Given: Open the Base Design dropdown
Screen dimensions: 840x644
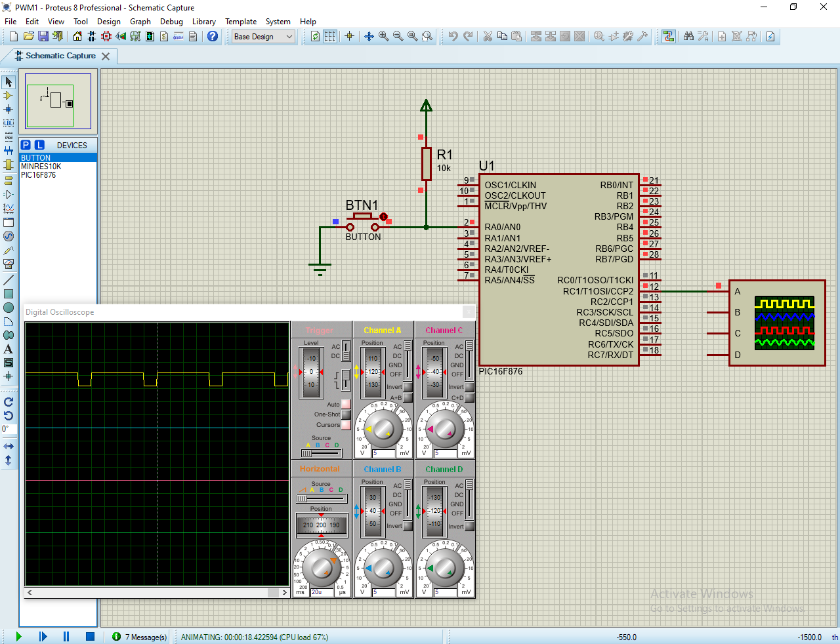Looking at the screenshot, I should coord(263,37).
